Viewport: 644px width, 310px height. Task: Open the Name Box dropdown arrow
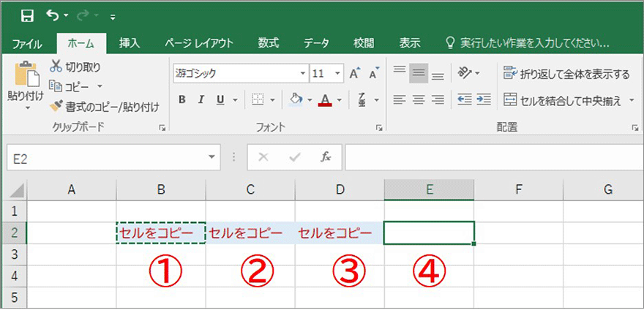[211, 156]
